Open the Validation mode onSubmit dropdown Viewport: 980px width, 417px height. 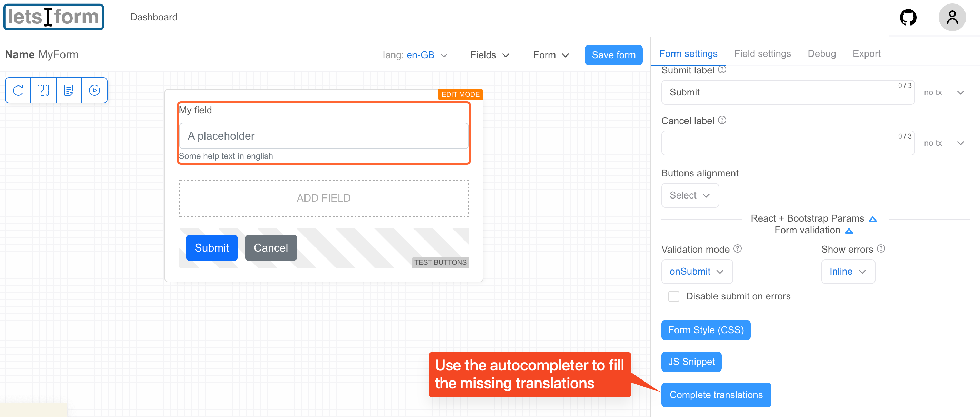697,272
